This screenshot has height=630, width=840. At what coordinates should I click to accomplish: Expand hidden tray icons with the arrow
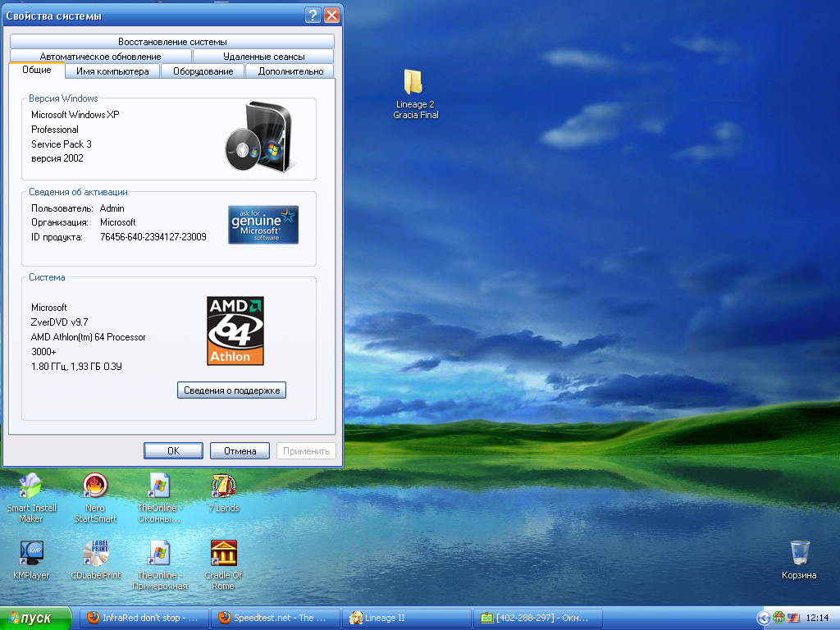pyautogui.click(x=764, y=618)
